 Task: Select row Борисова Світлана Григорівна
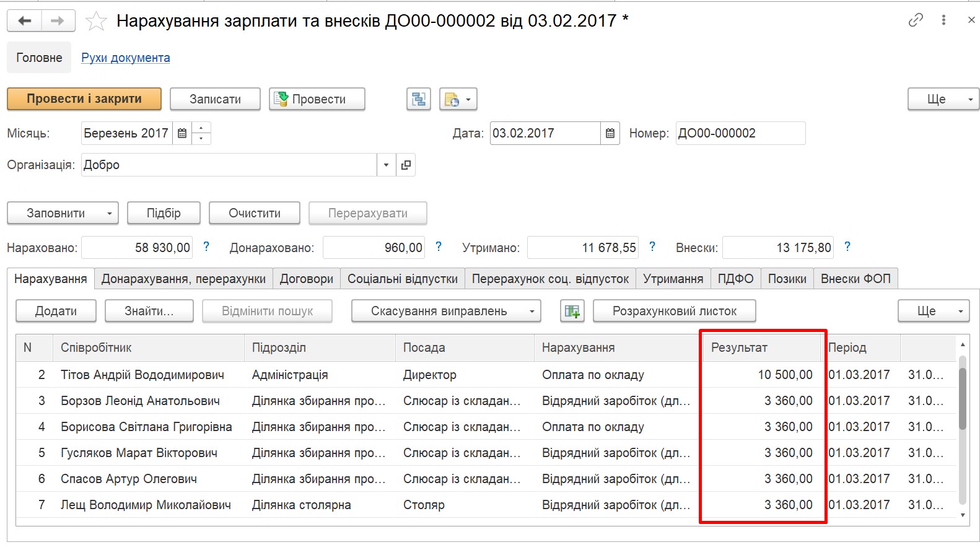pos(486,427)
